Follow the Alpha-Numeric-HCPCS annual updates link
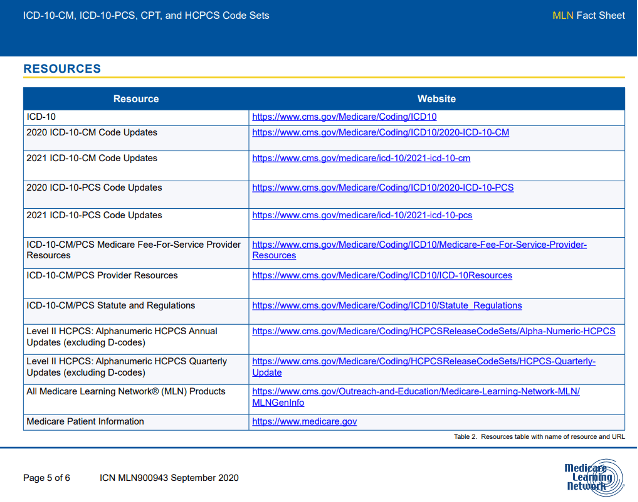The height and width of the screenshot is (502, 638). pyautogui.click(x=433, y=331)
